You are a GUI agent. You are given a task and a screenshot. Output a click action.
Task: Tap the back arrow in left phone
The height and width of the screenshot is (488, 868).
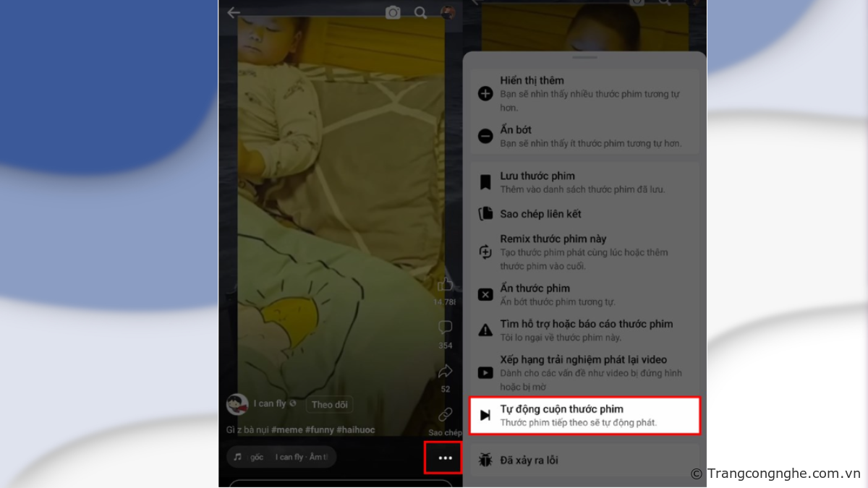[x=234, y=13]
